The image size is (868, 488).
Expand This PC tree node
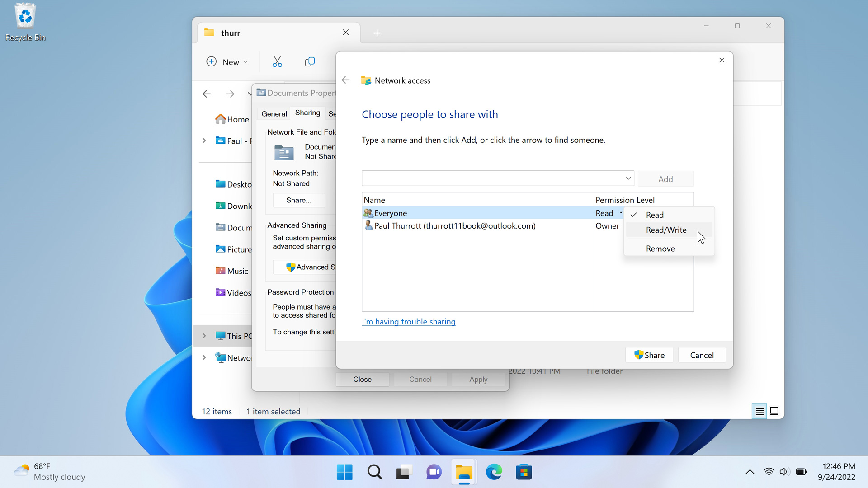[x=204, y=336]
